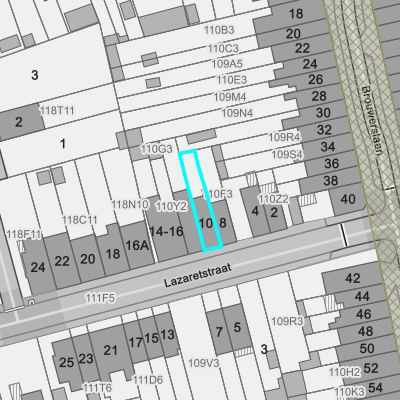
Task: Click house number 26 on Brouwerslaan
Action: [315, 80]
